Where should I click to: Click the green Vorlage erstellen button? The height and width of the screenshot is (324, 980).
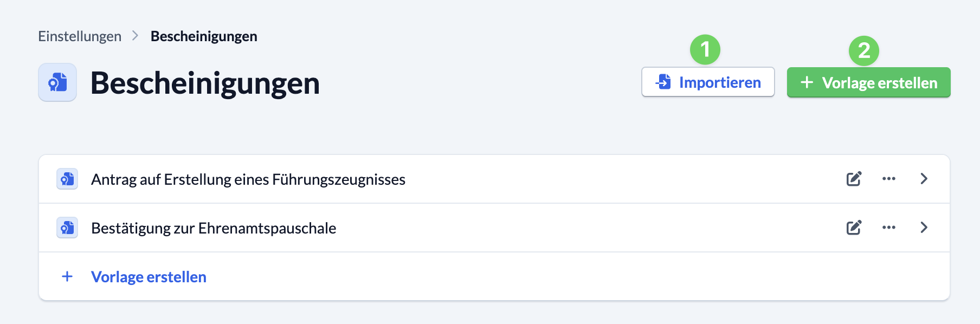coord(868,82)
